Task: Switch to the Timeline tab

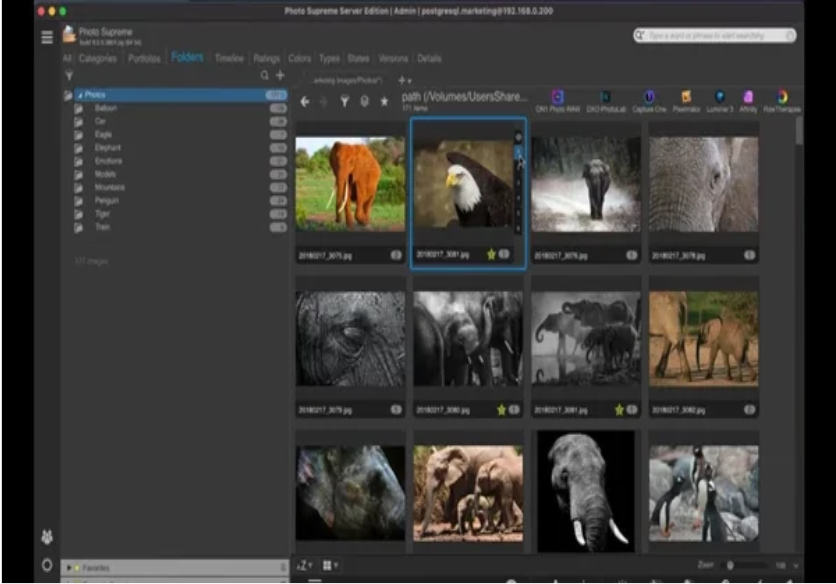Action: pyautogui.click(x=229, y=59)
